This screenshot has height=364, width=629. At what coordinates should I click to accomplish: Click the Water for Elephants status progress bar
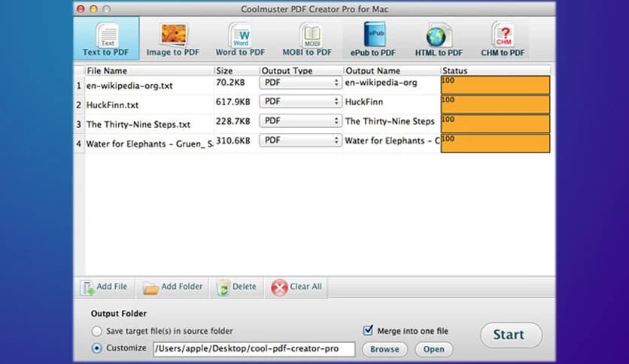tap(495, 143)
